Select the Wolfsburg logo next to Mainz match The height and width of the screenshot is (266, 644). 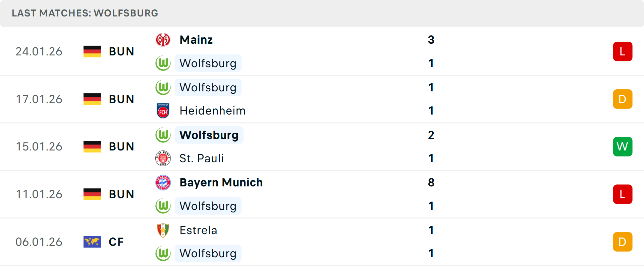click(x=163, y=63)
